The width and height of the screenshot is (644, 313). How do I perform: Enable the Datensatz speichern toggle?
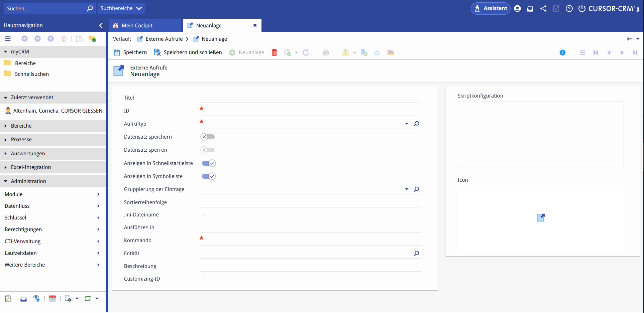pos(208,137)
